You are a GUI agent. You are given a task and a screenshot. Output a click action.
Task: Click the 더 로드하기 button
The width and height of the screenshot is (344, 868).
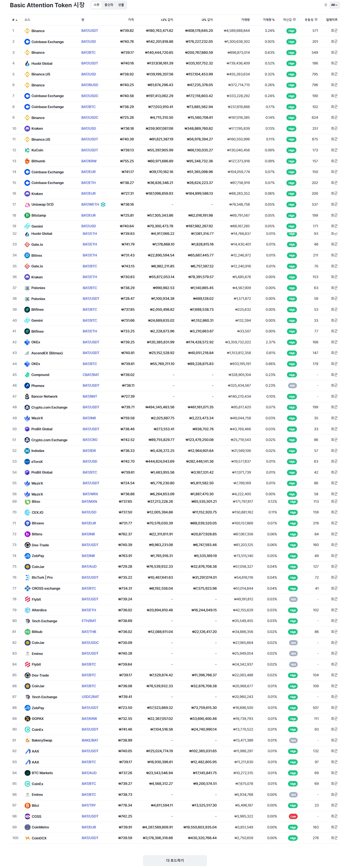coord(175,860)
